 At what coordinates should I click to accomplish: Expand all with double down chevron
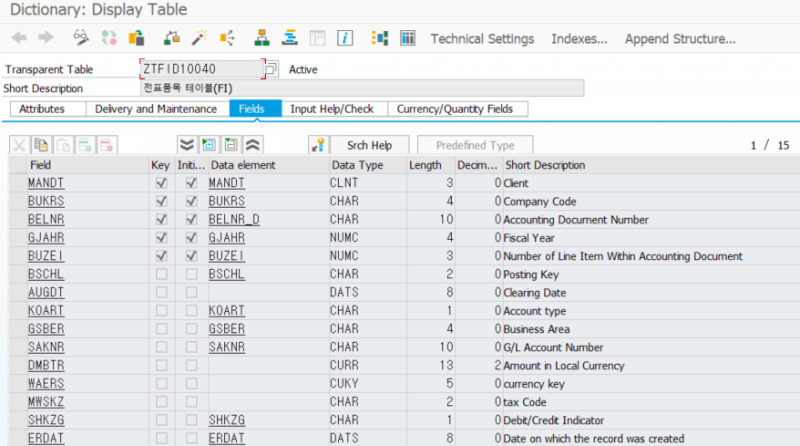point(187,145)
